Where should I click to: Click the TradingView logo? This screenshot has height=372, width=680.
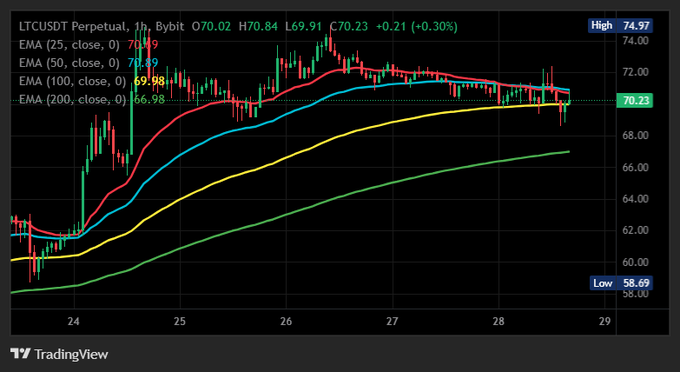tap(59, 354)
